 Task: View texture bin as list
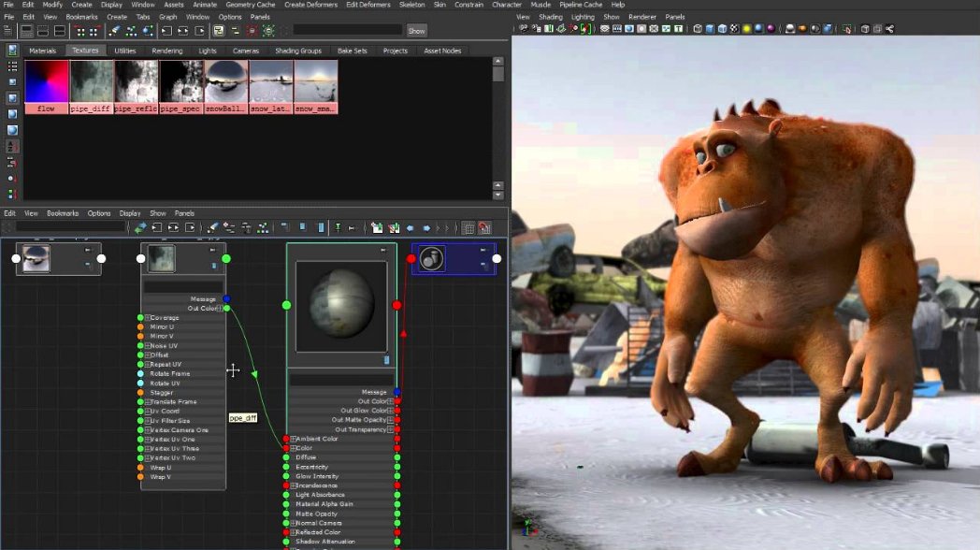pyautogui.click(x=12, y=65)
